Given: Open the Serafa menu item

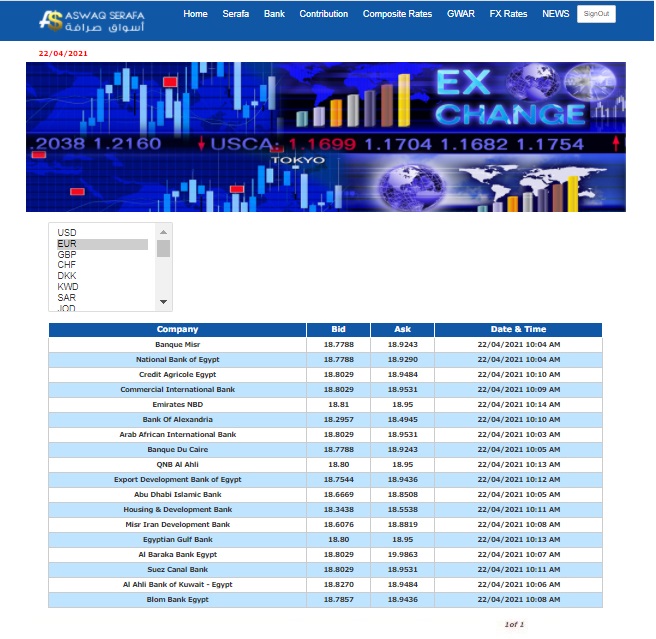Looking at the screenshot, I should [x=236, y=14].
